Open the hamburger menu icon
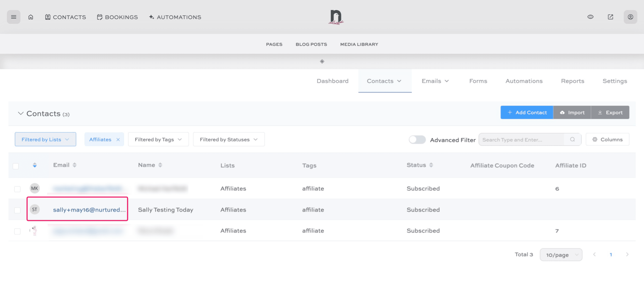Screen dimensions: 644x304 (x=14, y=17)
